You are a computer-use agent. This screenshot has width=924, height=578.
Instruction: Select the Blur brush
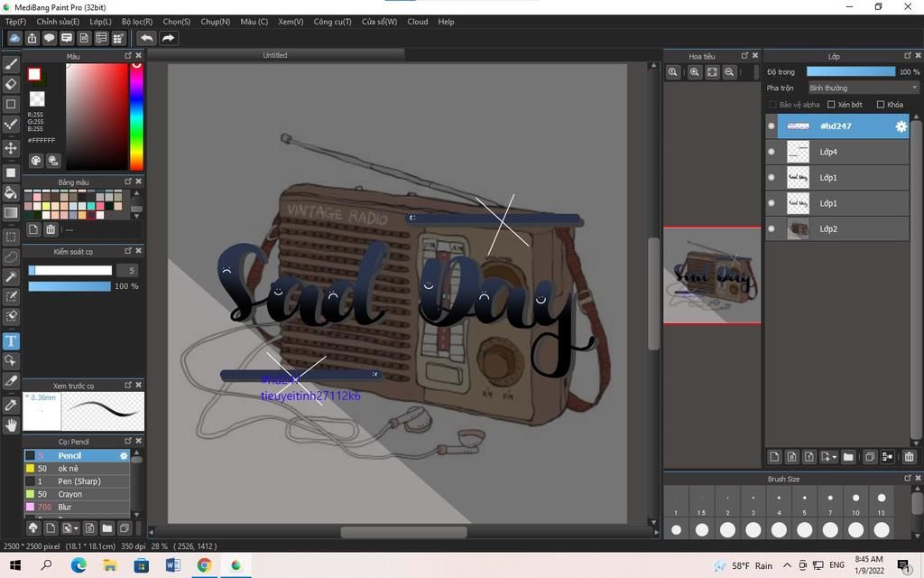77,508
